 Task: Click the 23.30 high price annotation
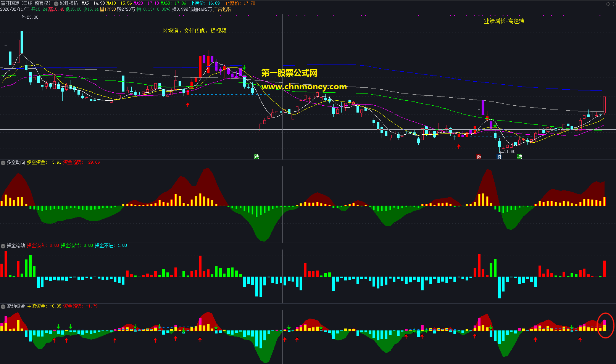(32, 17)
